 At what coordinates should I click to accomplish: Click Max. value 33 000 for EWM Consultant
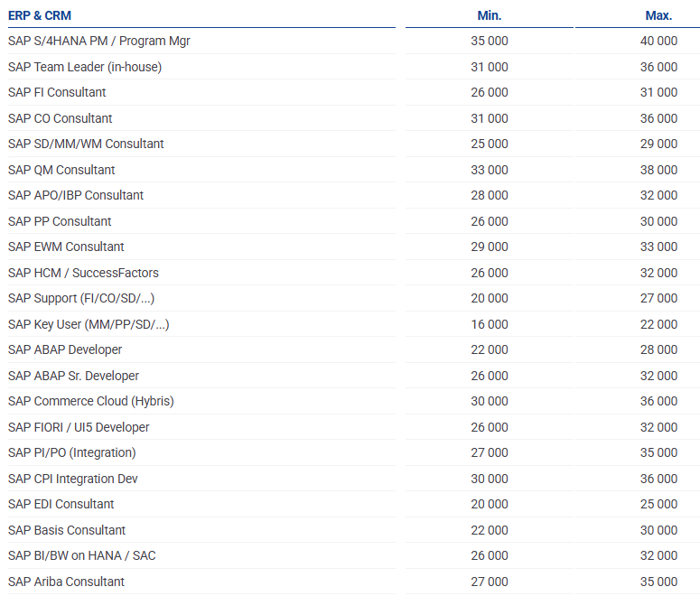(658, 247)
